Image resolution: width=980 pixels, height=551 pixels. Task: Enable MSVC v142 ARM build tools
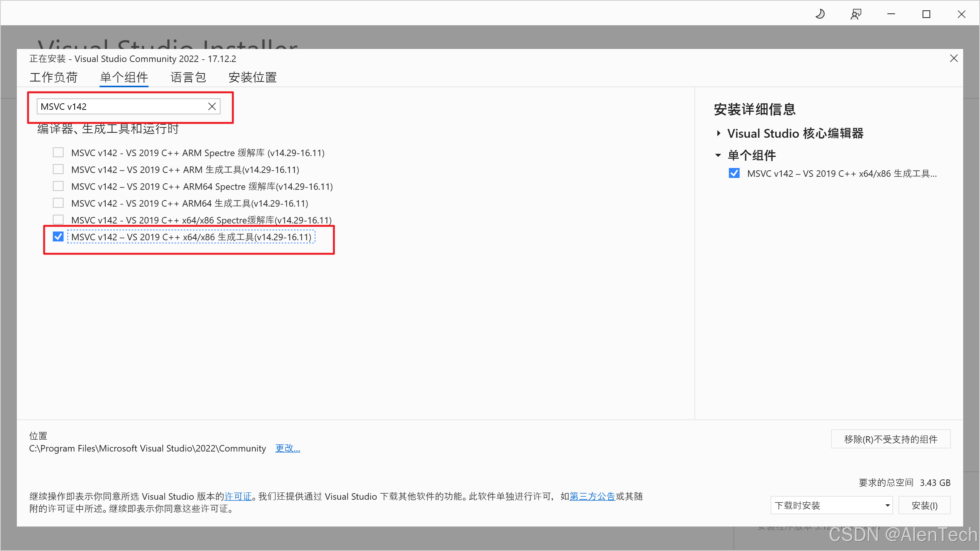pos(58,170)
